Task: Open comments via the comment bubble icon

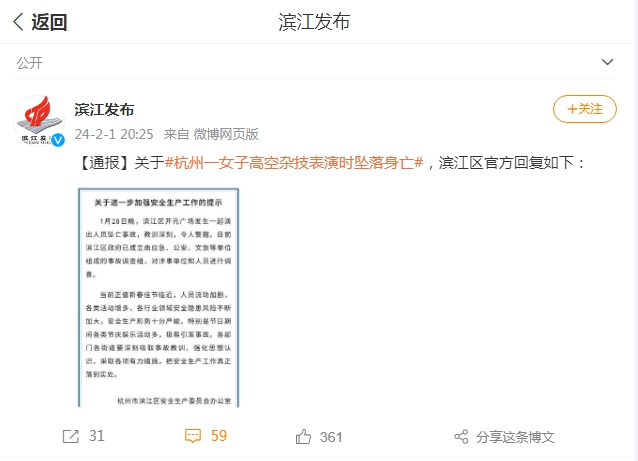Action: click(193, 436)
